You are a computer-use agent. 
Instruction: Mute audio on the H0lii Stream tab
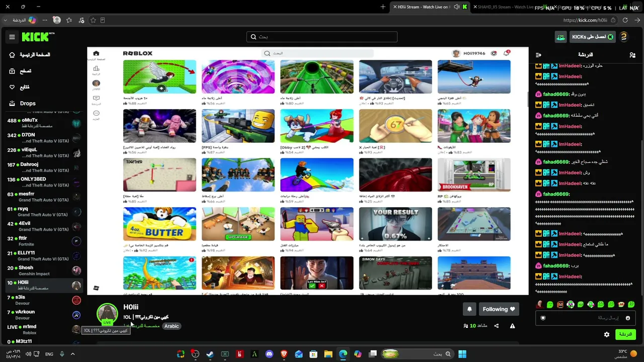pos(456,7)
